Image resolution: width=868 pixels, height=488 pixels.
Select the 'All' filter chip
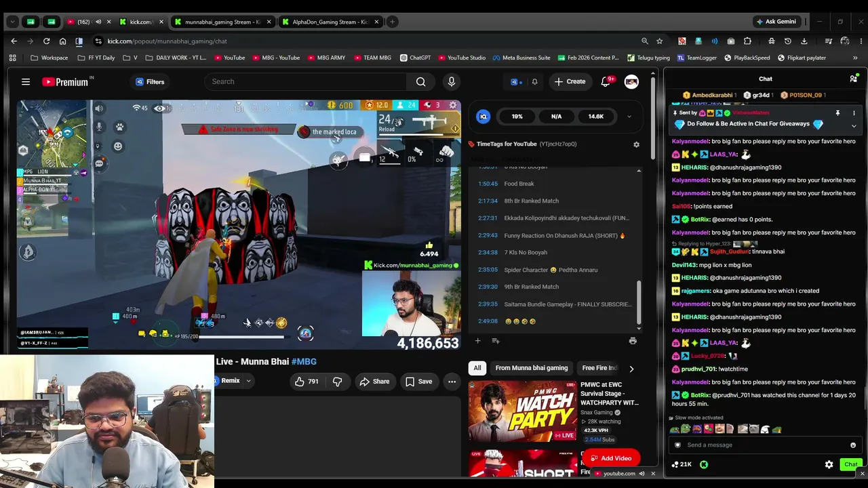477,368
